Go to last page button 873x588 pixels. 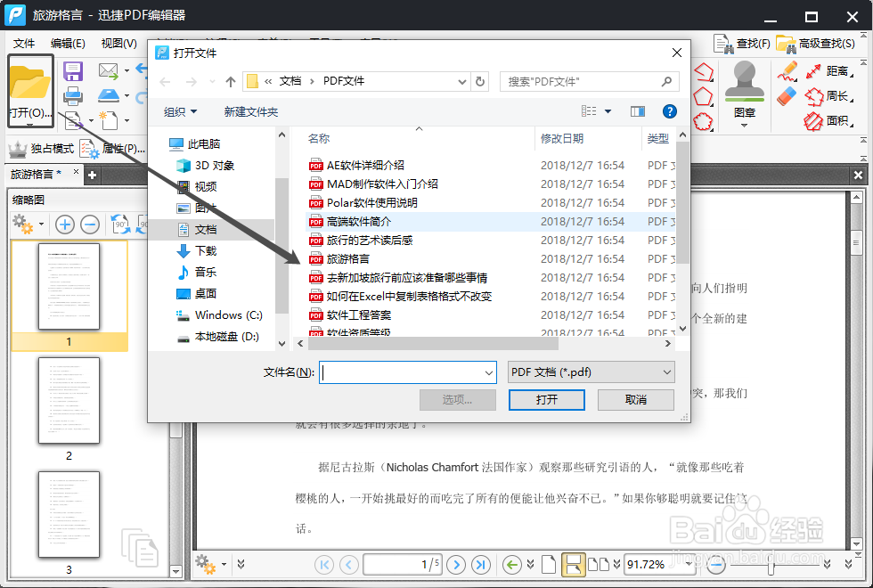coord(481,565)
